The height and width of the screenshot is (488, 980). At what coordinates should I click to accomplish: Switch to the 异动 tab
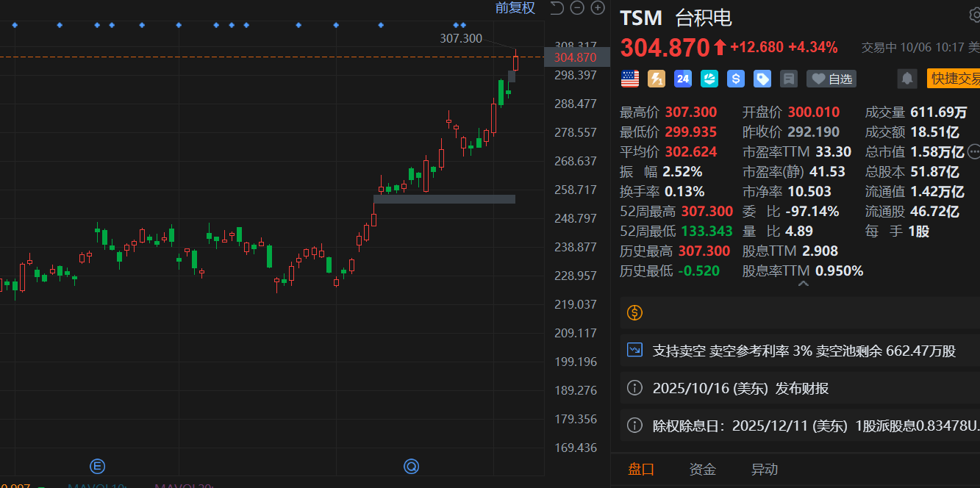tap(765, 469)
